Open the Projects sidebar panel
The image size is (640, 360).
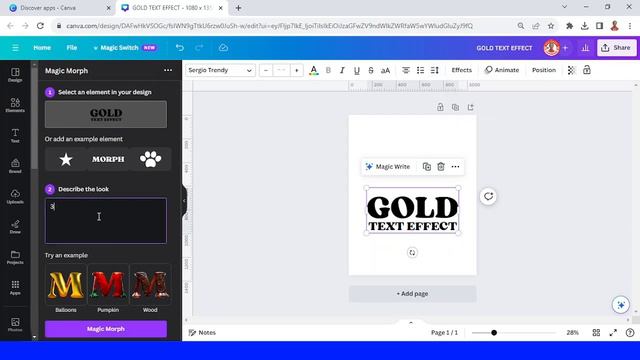point(15,257)
